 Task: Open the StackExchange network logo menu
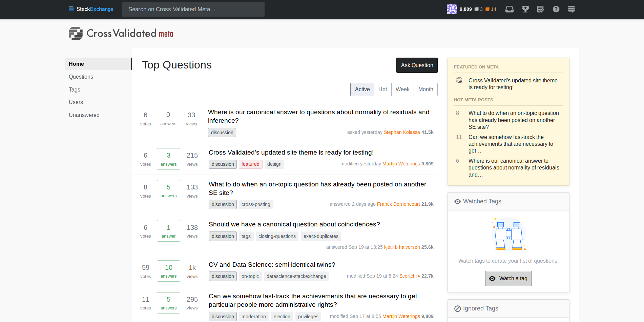point(91,9)
